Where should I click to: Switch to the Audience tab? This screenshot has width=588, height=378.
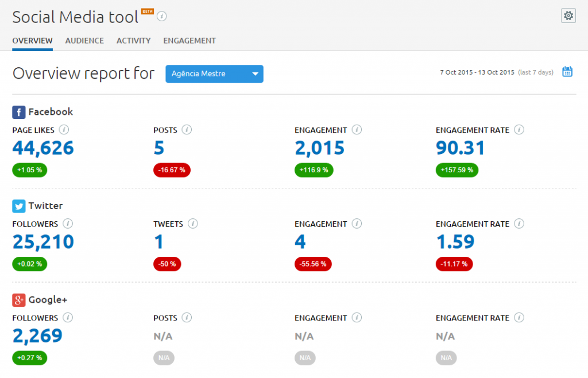coord(84,41)
